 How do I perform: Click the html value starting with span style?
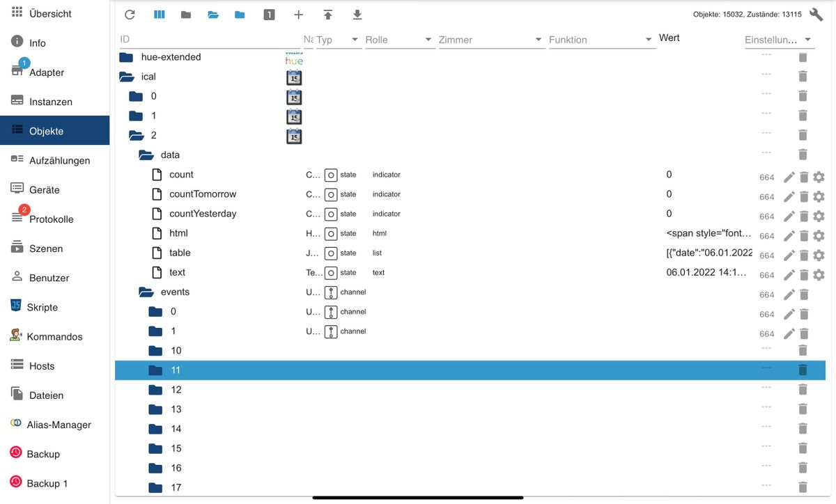[709, 233]
